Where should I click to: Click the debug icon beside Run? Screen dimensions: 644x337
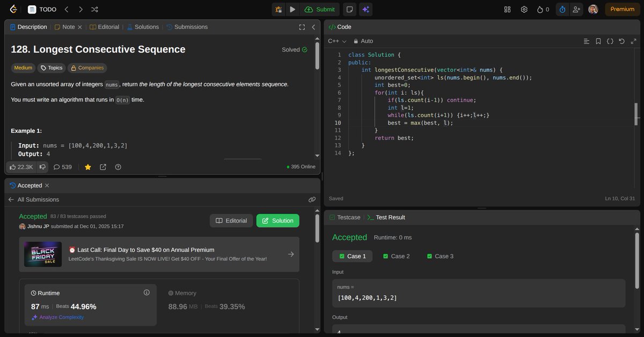[279, 9]
